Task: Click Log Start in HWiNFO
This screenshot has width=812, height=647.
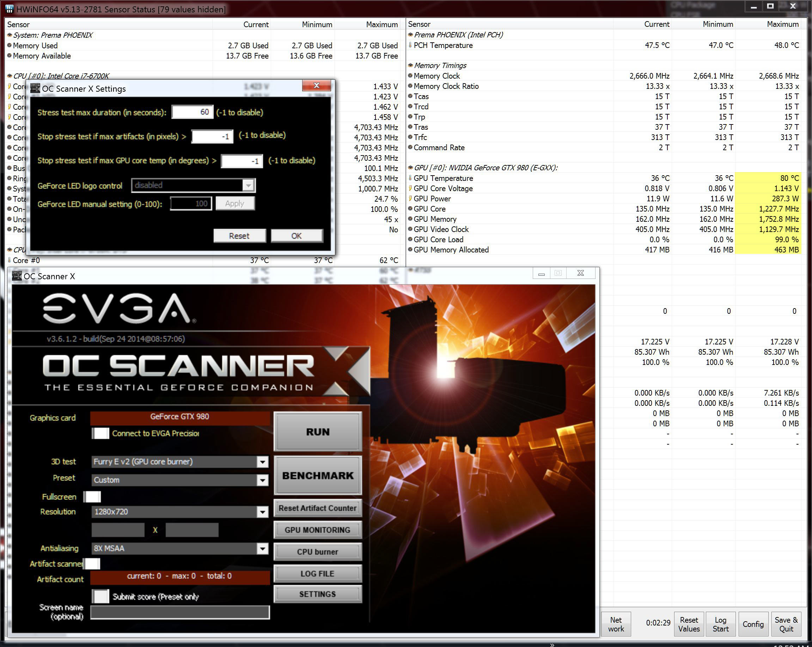Action: (x=720, y=624)
